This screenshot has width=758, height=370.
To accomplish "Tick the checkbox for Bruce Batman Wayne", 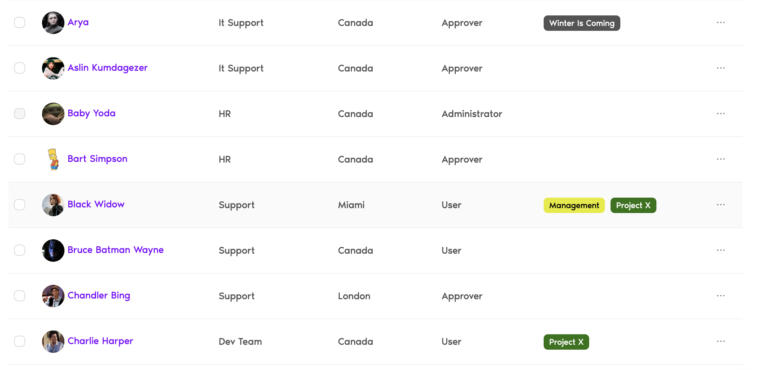I will pos(19,250).
